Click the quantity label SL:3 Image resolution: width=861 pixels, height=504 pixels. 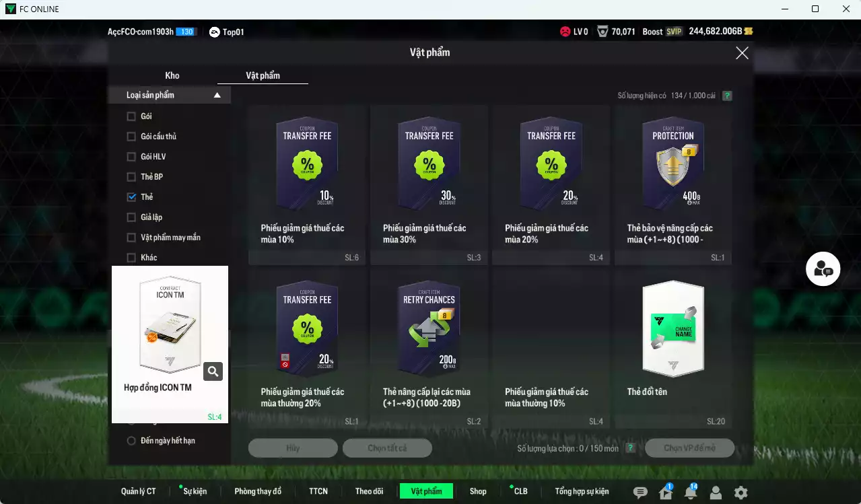coord(474,258)
